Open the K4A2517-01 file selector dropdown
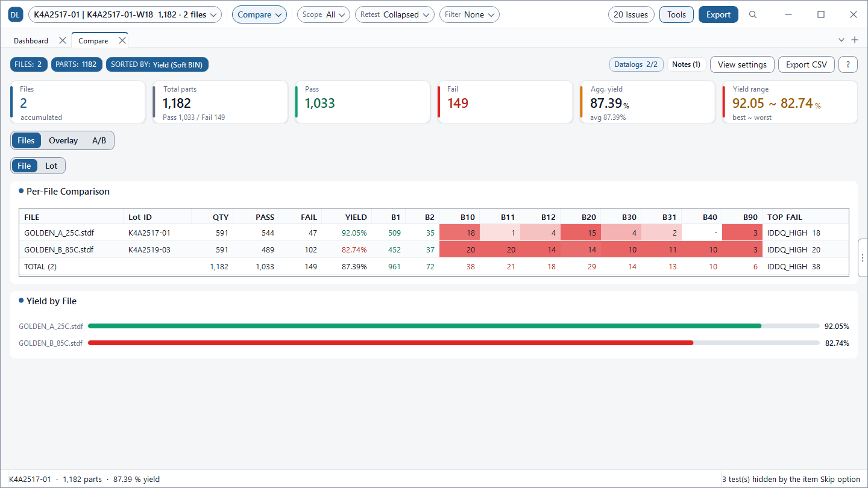The height and width of the screenshot is (488, 868). (x=125, y=15)
